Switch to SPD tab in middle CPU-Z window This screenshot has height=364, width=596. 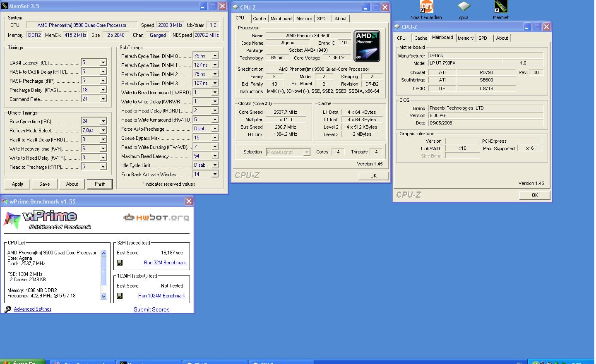[322, 19]
